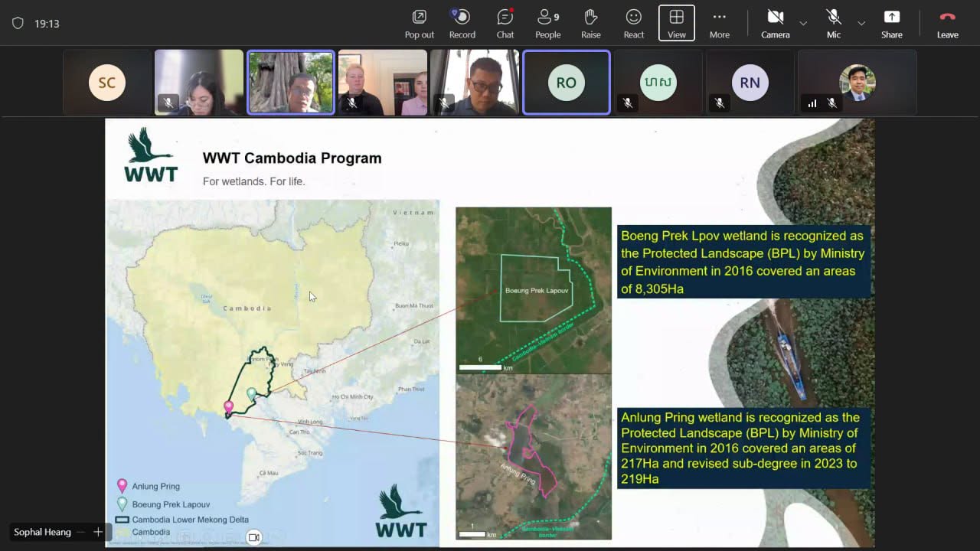The image size is (980, 551).
Task: Open the More actions menu
Action: tap(719, 24)
